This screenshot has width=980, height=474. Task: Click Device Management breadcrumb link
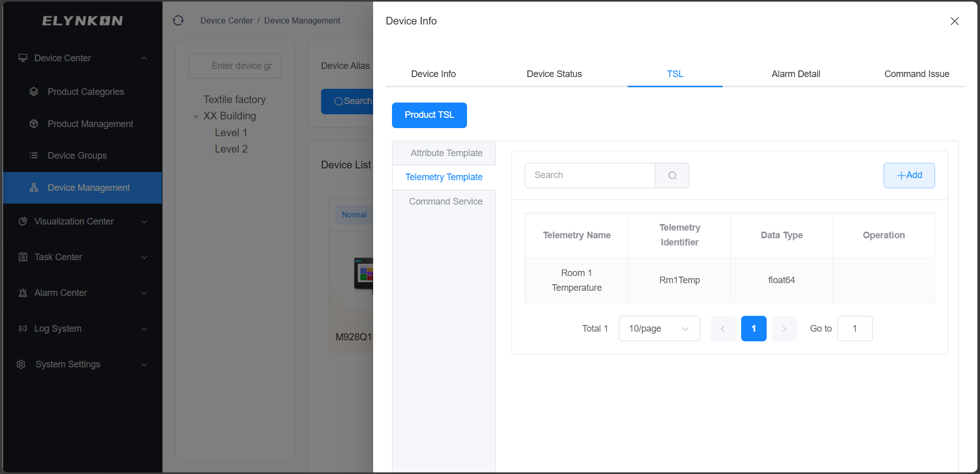coord(302,20)
